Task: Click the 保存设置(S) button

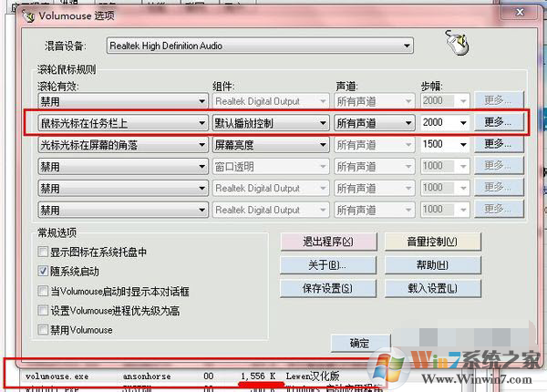Action: [x=328, y=288]
